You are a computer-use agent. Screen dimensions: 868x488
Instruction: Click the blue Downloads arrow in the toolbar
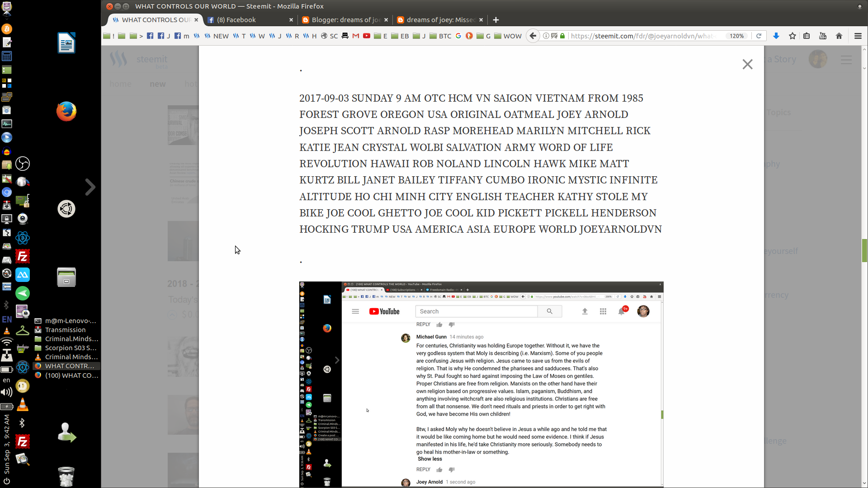pyautogui.click(x=776, y=36)
